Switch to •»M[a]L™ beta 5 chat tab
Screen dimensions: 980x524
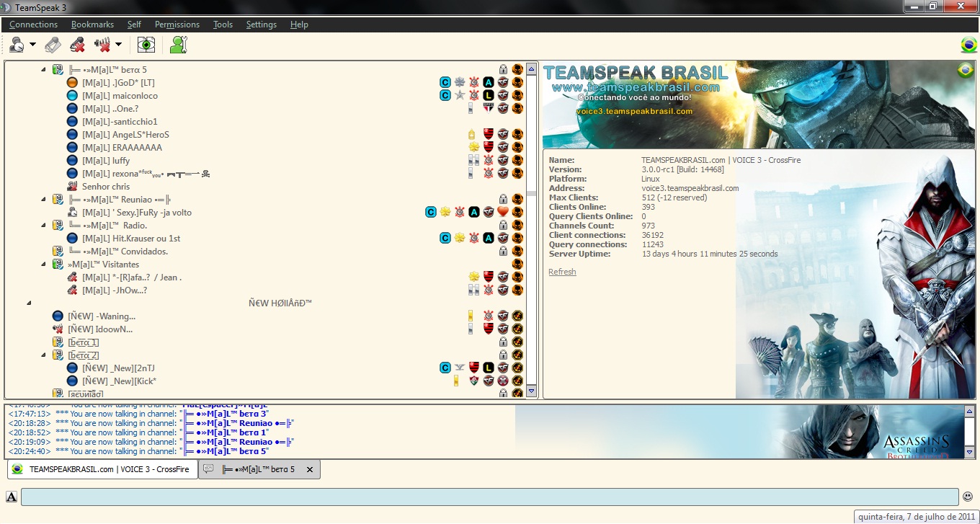click(259, 469)
